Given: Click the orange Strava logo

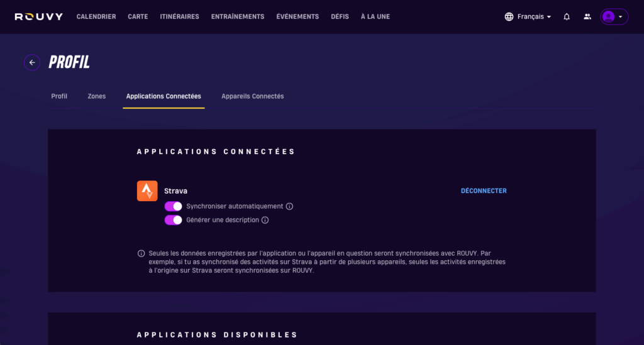Looking at the screenshot, I should (147, 191).
